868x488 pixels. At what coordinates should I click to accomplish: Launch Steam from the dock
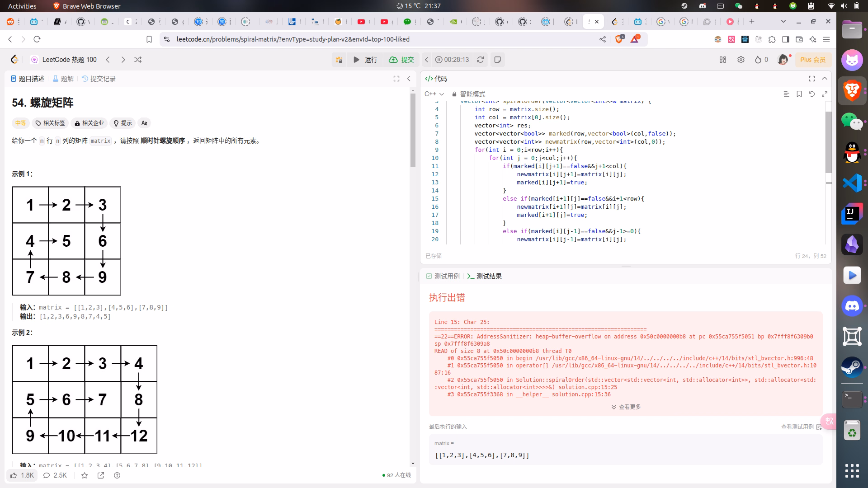[852, 367]
